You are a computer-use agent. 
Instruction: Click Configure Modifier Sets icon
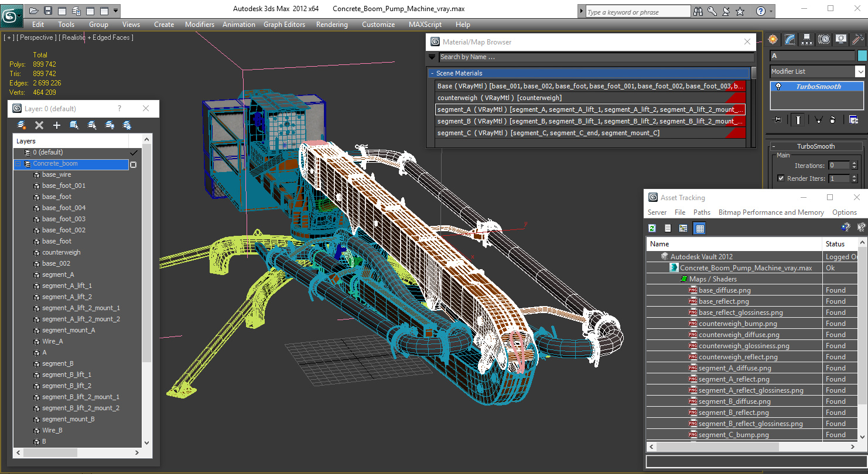pos(854,119)
